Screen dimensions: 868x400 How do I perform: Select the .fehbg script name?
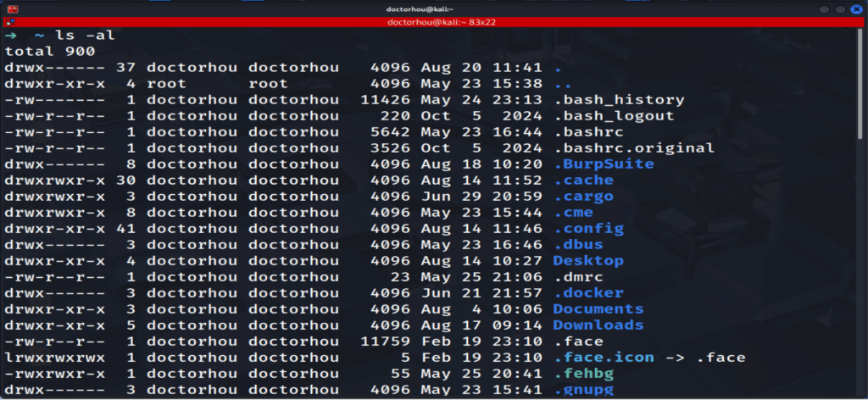pyautogui.click(x=584, y=374)
